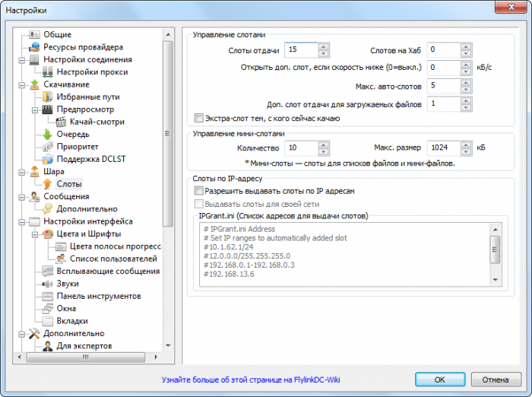Select Очередь in the settings tree

pyautogui.click(x=72, y=134)
